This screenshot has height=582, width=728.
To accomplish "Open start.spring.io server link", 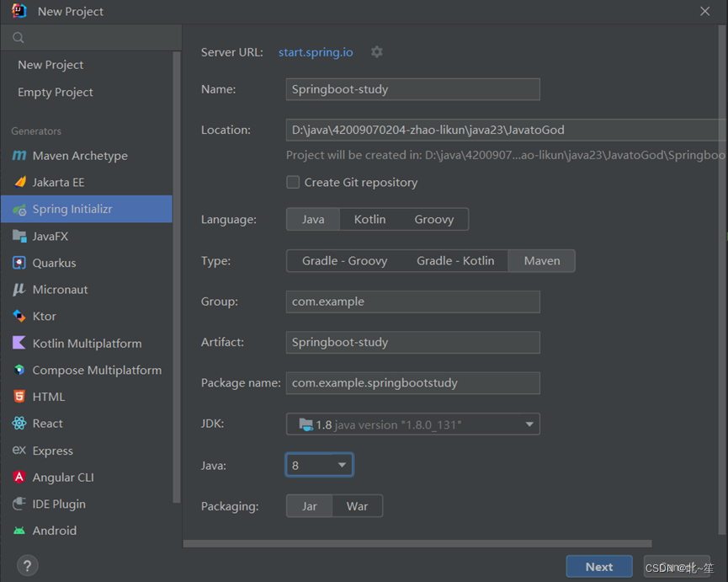I will click(316, 52).
